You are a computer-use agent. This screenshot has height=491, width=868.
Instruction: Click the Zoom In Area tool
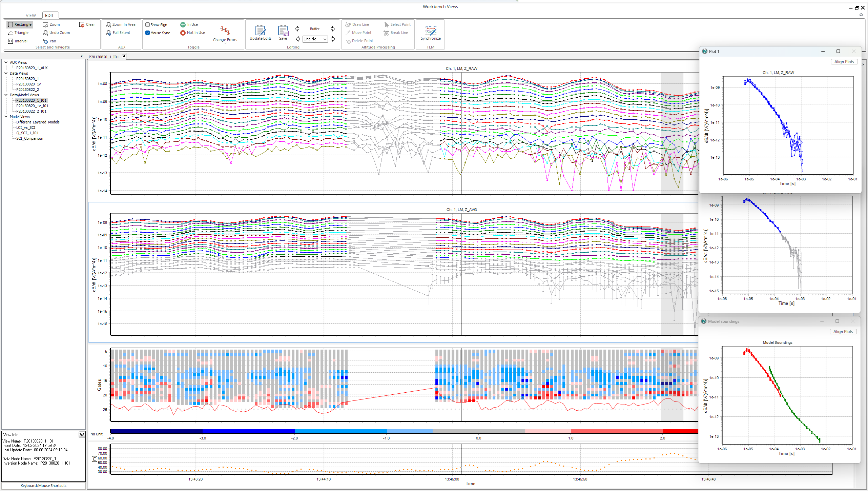point(121,24)
